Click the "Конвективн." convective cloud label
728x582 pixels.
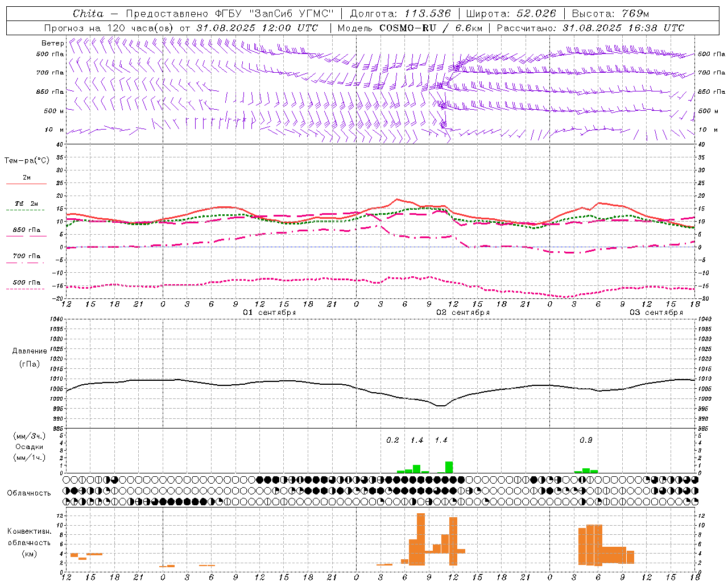click(x=30, y=531)
